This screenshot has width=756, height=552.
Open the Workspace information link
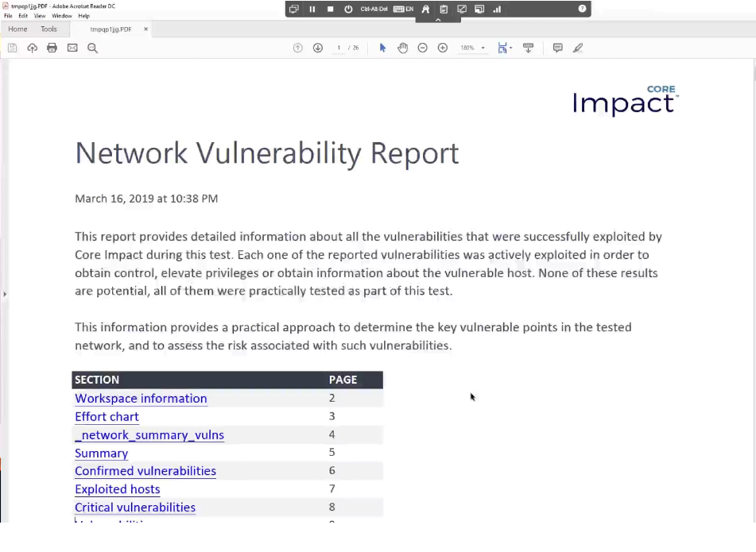141,399
